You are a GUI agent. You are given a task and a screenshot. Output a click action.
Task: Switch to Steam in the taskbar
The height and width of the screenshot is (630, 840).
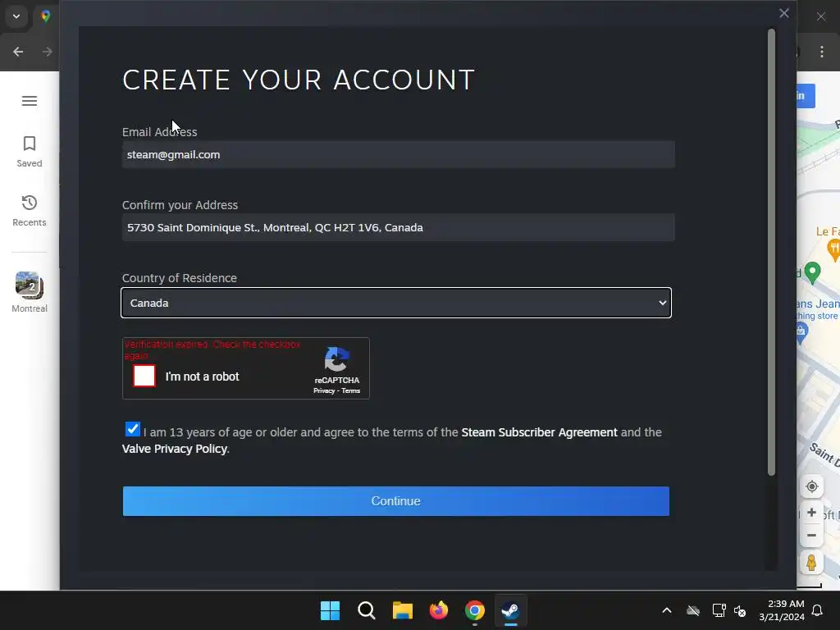coord(510,610)
